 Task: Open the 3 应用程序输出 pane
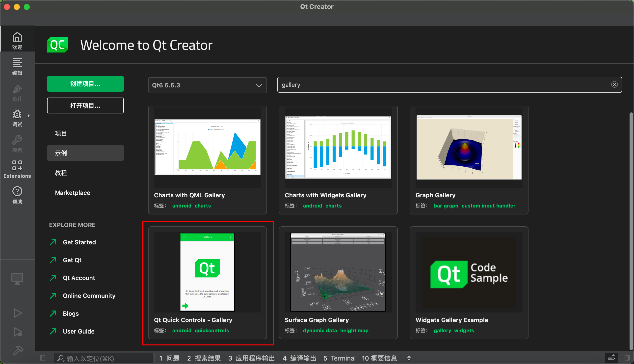pyautogui.click(x=251, y=358)
